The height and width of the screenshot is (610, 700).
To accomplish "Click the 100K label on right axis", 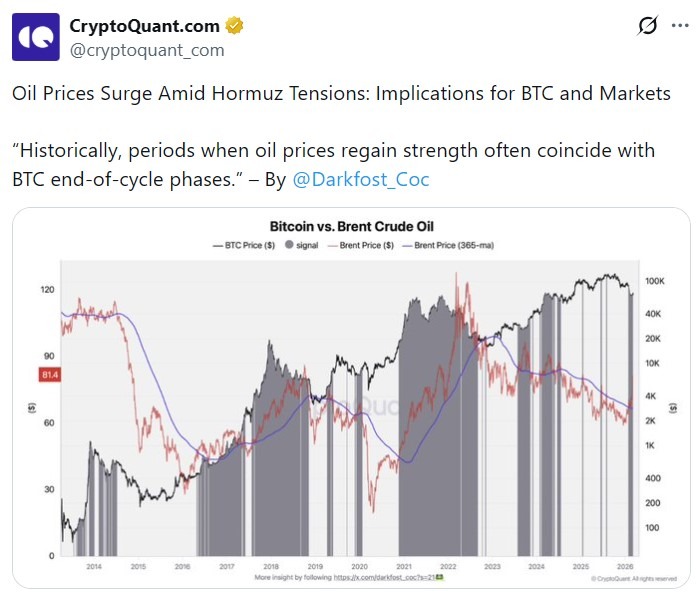I will coord(656,283).
